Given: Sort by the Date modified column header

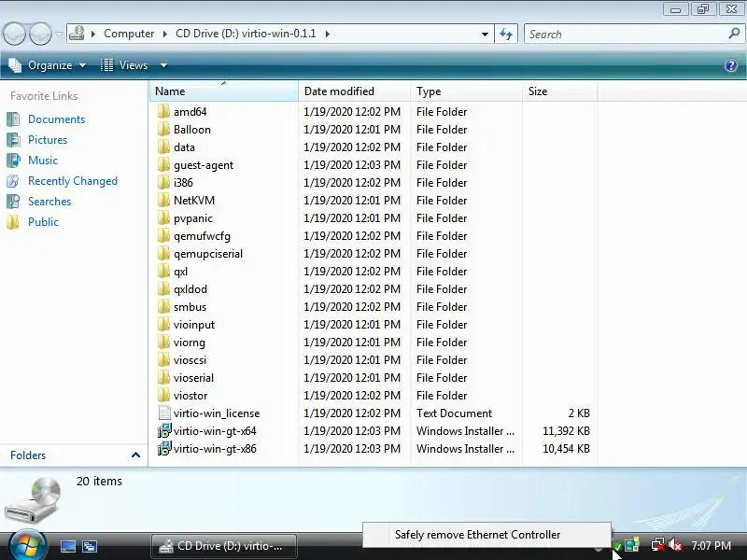Looking at the screenshot, I should 354,91.
